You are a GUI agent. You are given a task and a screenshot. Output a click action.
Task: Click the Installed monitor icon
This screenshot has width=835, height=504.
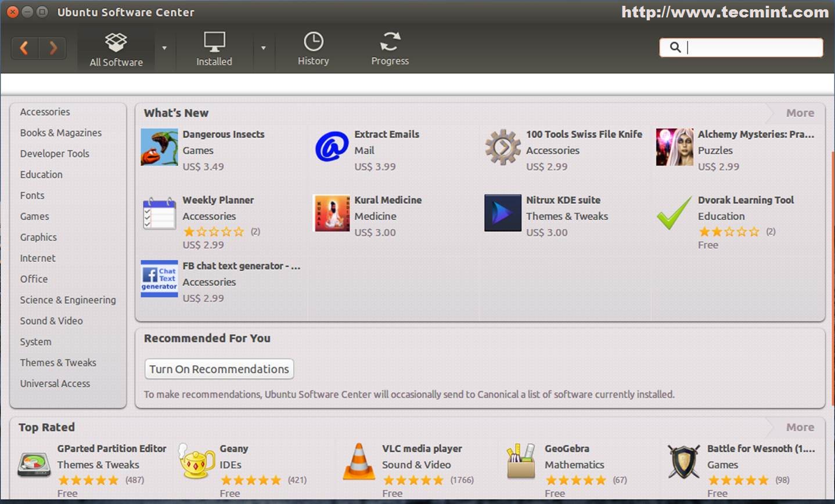(x=214, y=42)
